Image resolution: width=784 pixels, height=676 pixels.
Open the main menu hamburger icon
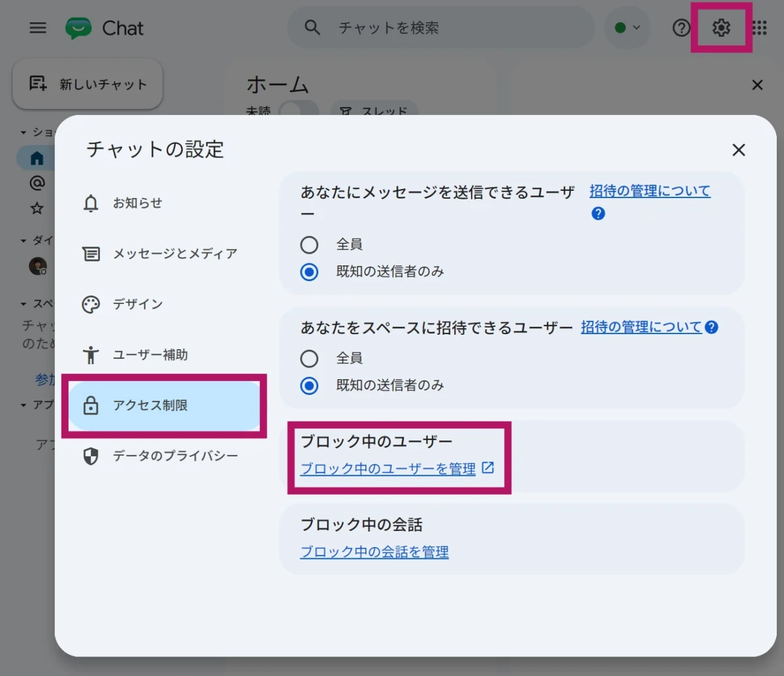[38, 28]
